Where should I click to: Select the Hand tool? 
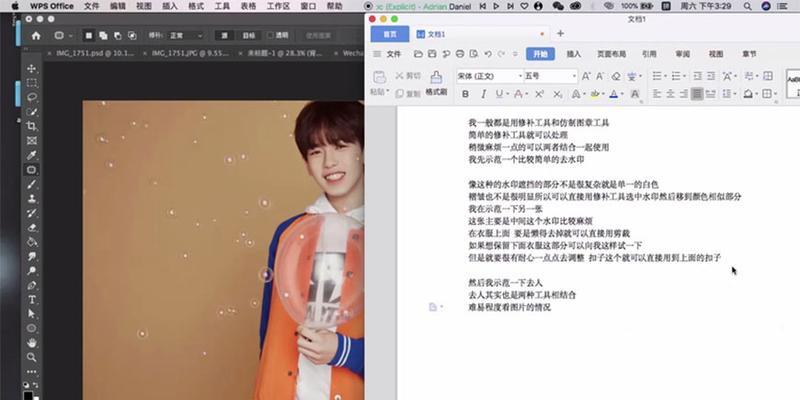click(x=32, y=342)
